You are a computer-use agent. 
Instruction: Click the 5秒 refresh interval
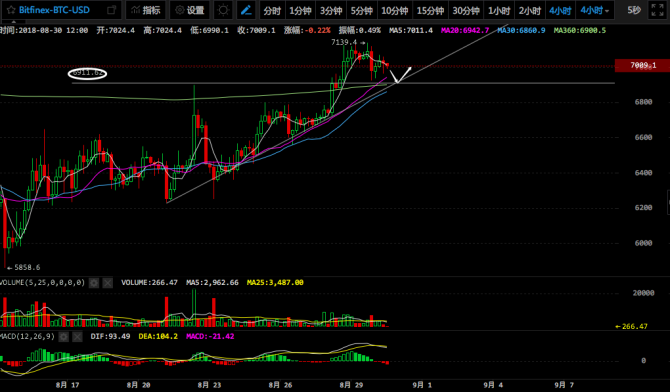tap(634, 10)
